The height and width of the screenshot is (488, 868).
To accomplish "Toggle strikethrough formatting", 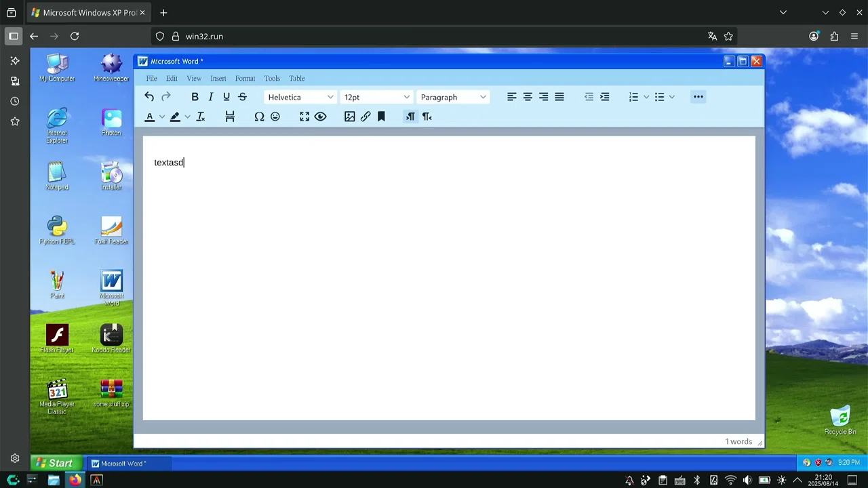I will click(x=242, y=97).
